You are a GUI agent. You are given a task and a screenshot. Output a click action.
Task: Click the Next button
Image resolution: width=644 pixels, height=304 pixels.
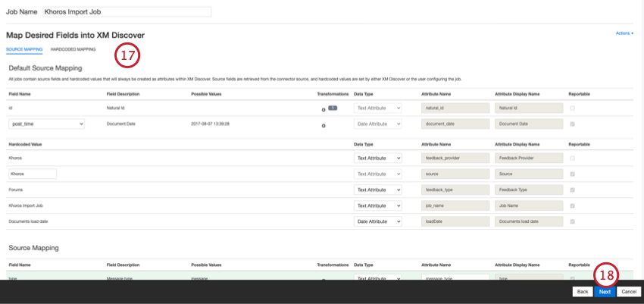(x=605, y=292)
